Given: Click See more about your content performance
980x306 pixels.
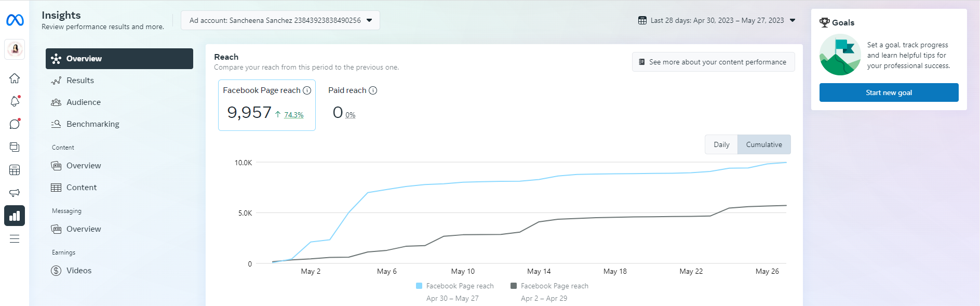Looking at the screenshot, I should click(713, 62).
